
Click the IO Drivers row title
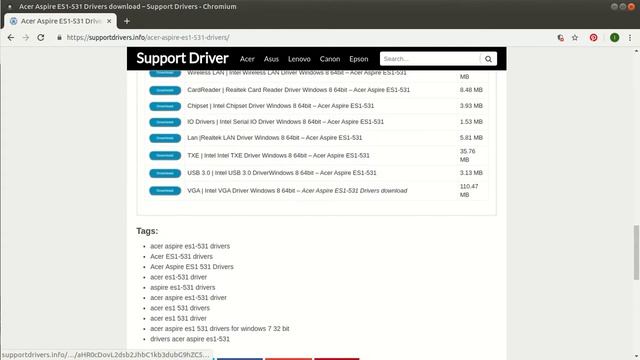click(285, 122)
